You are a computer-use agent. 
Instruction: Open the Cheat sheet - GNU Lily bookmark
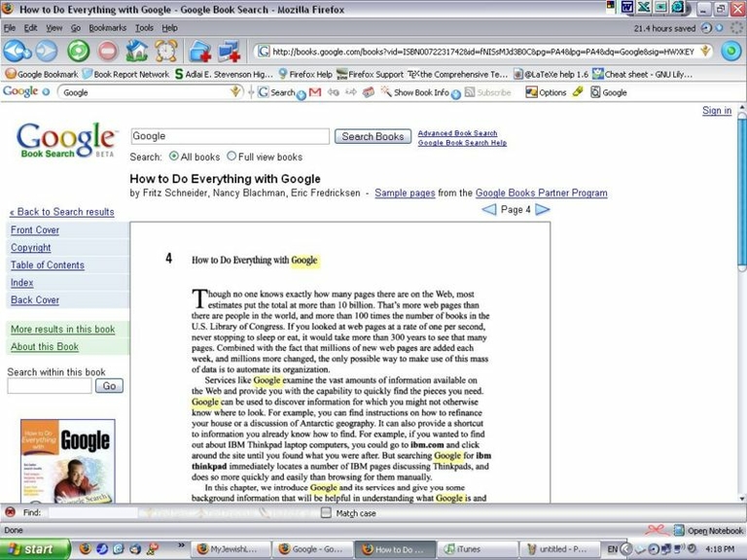642,74
